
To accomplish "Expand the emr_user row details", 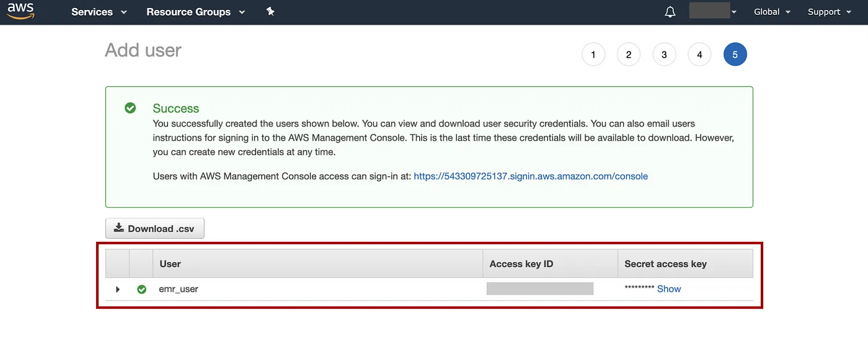I will click(x=118, y=289).
